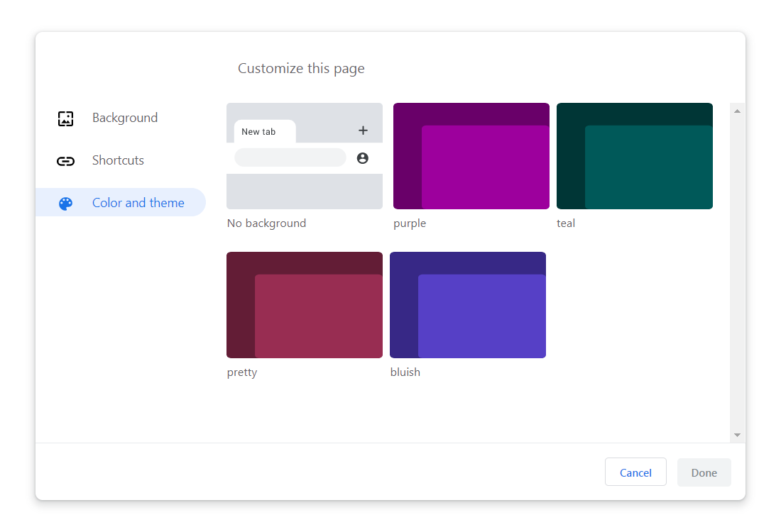This screenshot has height=532, width=781.
Task: Click the address bar in the preview thumbnail
Action: click(290, 158)
